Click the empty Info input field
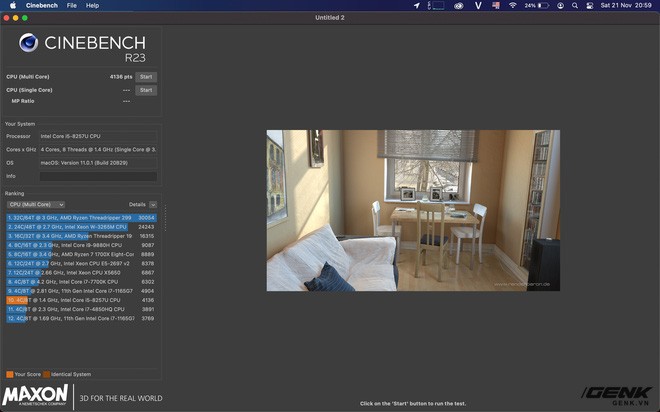 pyautogui.click(x=98, y=176)
